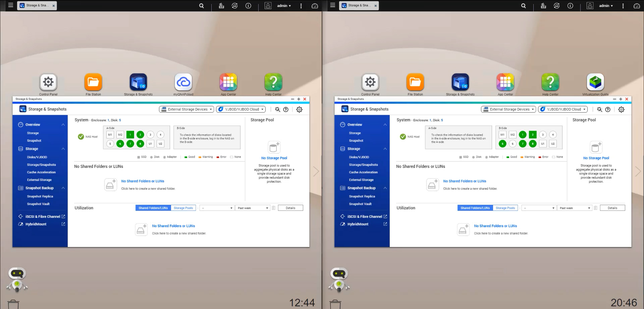
Task: Select disk 6 in left A-Side enclosure
Action: point(120,144)
